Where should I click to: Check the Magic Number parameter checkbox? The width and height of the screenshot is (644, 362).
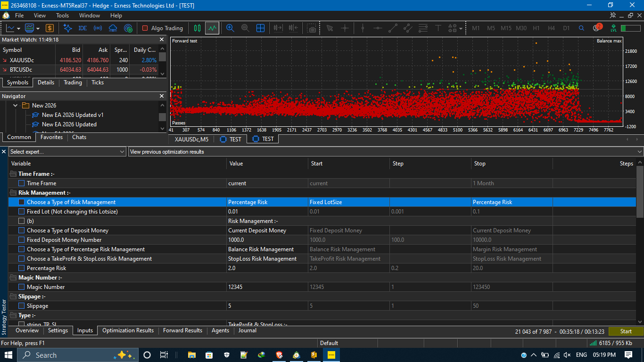22,287
